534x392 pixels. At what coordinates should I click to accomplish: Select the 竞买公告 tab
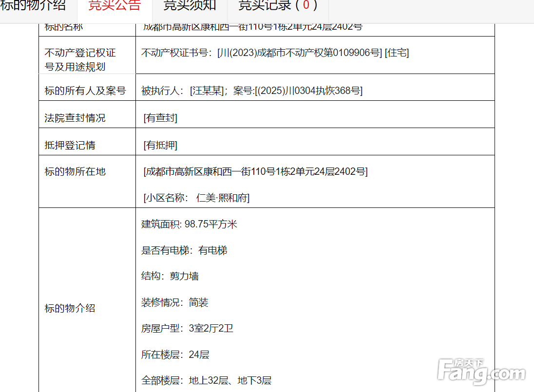[x=114, y=6]
